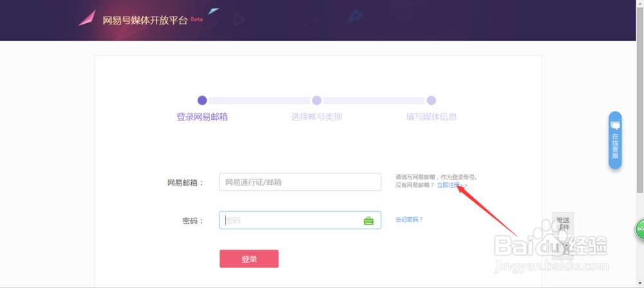Click the pink triangle logo icon
Image resolution: width=644 pixels, height=288 pixels.
point(87,18)
